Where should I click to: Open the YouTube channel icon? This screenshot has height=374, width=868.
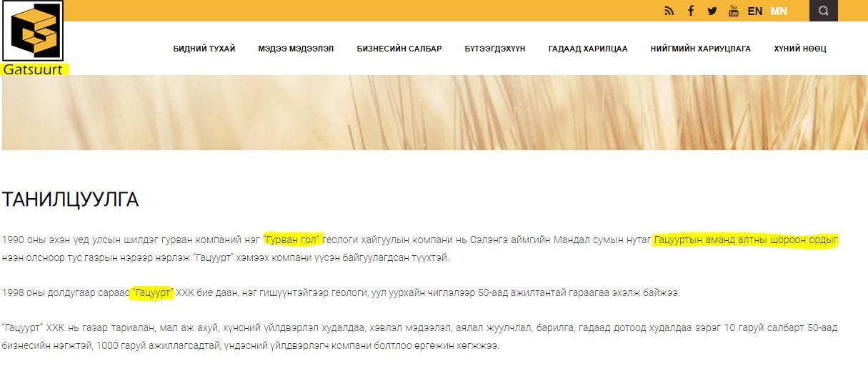click(734, 11)
